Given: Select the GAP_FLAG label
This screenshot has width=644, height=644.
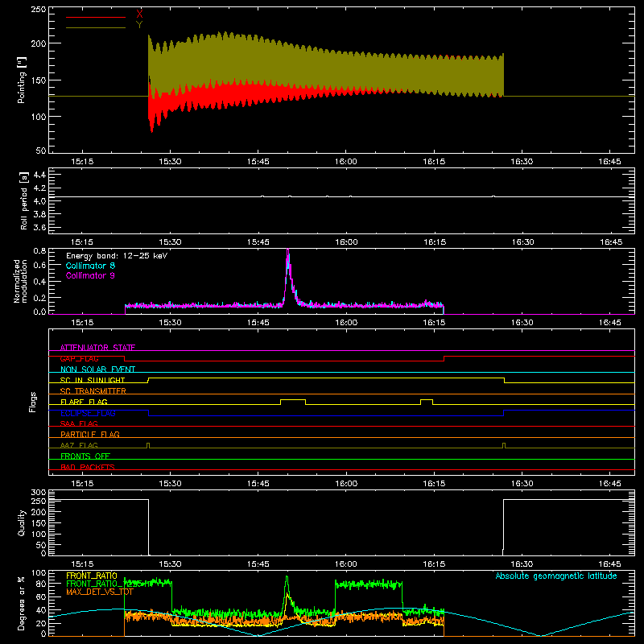Looking at the screenshot, I should tap(79, 358).
